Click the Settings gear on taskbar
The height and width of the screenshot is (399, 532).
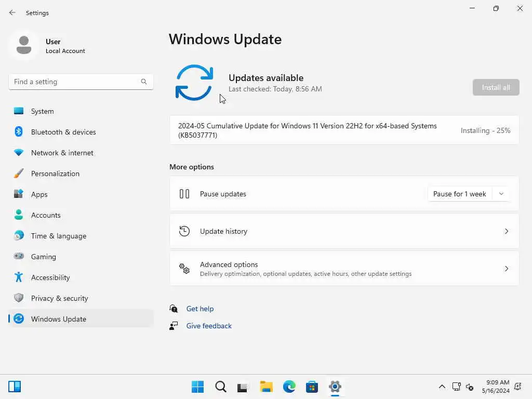coord(335,387)
